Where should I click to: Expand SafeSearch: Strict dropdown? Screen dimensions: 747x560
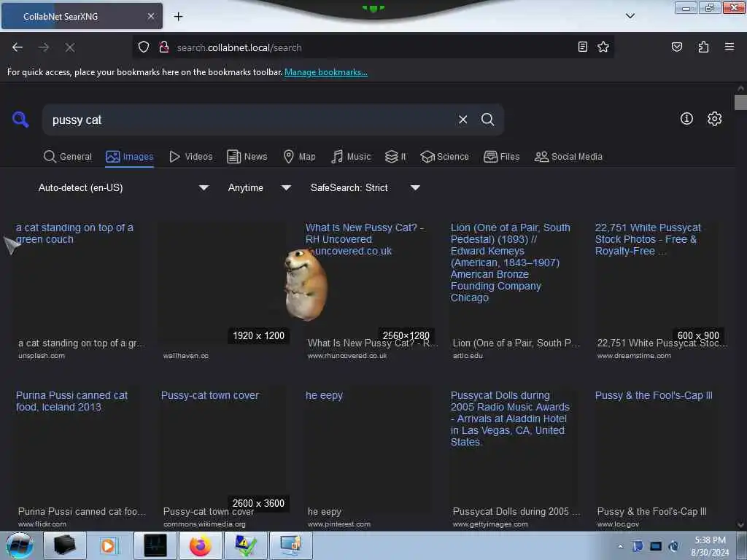(x=365, y=187)
